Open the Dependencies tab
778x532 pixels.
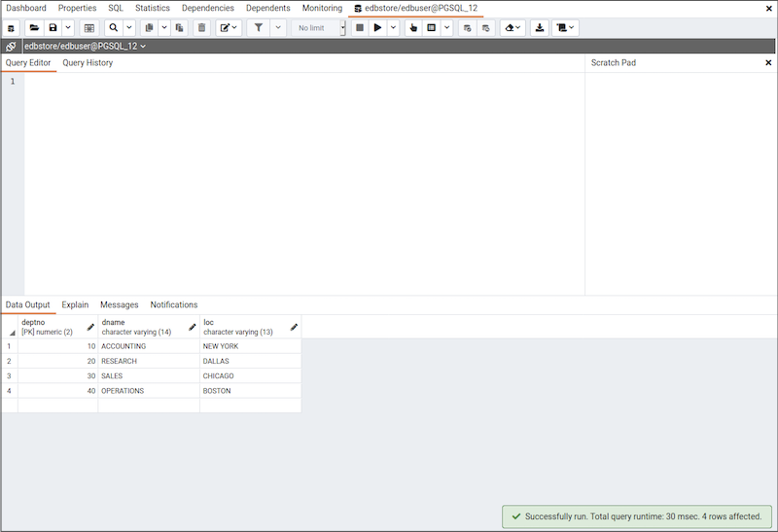pyautogui.click(x=207, y=8)
